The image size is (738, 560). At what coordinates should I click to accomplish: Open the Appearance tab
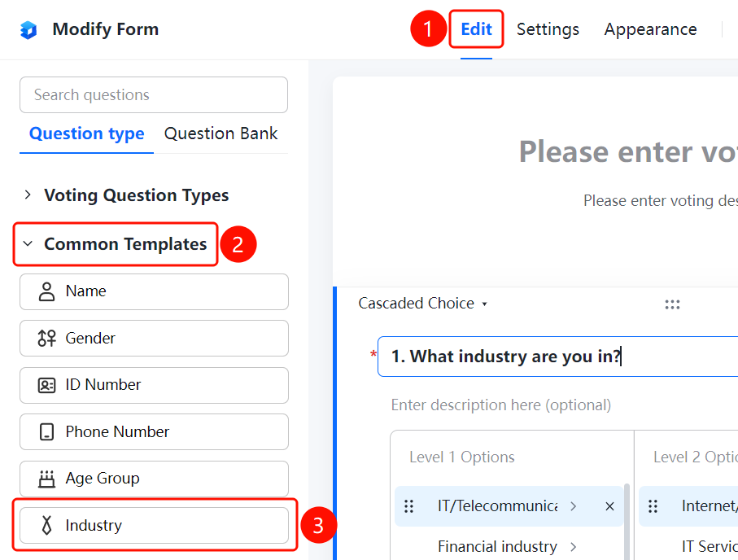pyautogui.click(x=650, y=29)
